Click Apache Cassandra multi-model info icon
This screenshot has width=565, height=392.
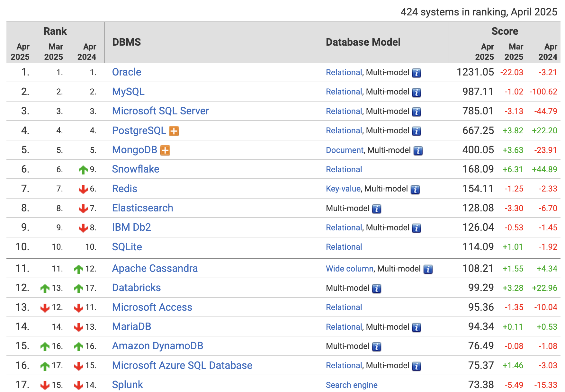coord(428,269)
